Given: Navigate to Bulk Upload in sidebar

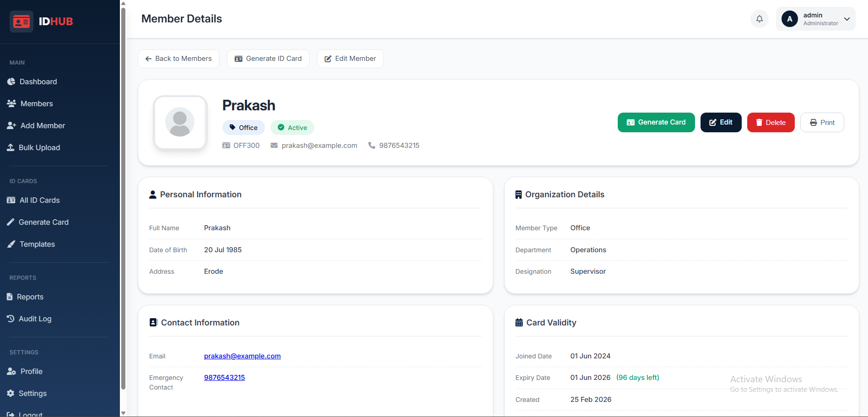Looking at the screenshot, I should click(39, 147).
